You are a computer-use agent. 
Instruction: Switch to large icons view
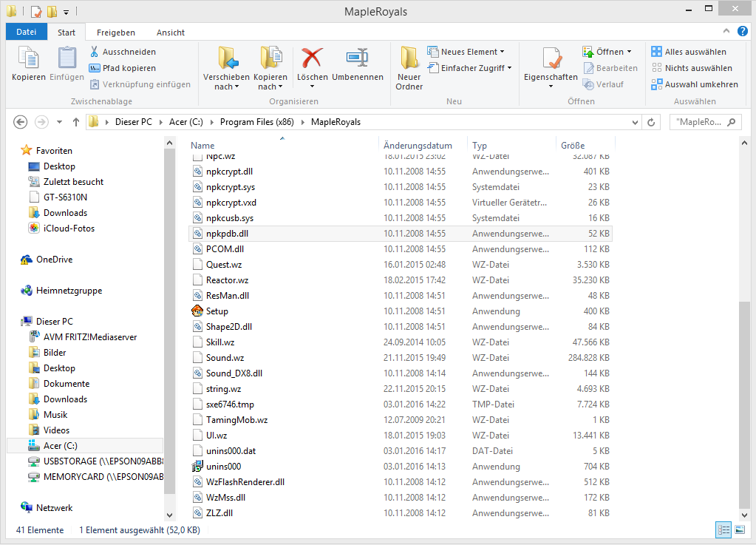(740, 530)
